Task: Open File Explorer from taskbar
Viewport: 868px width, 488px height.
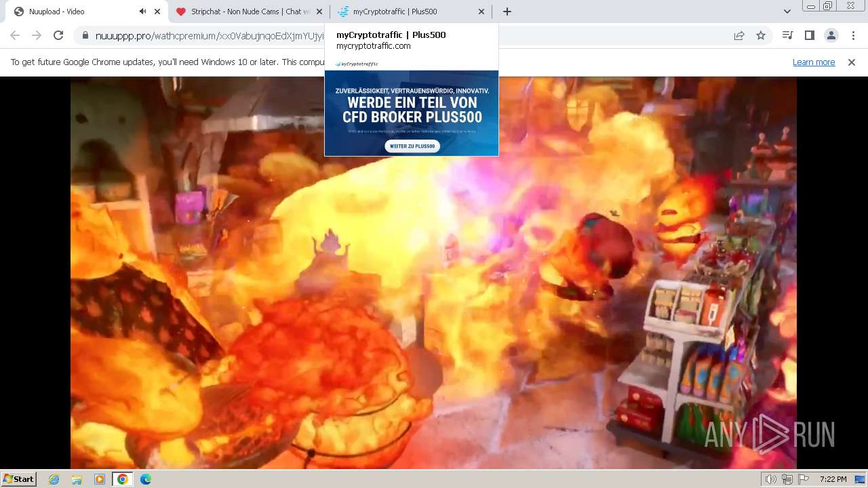Action: coord(77,479)
